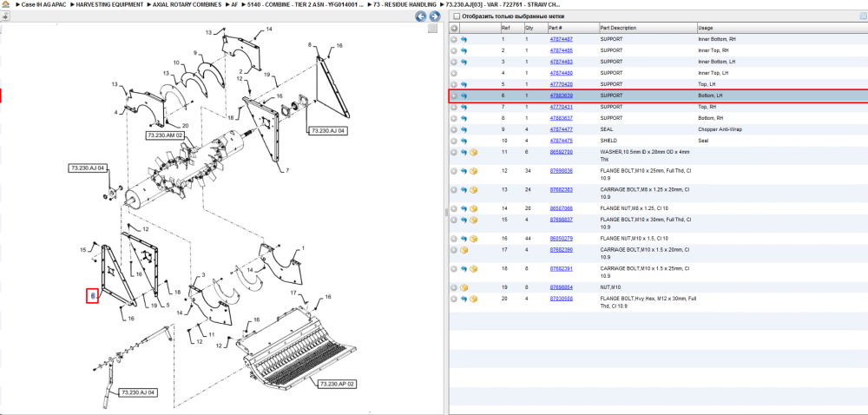Click the small square button atop diagram
This screenshot has height=415, width=868.
click(x=433, y=29)
